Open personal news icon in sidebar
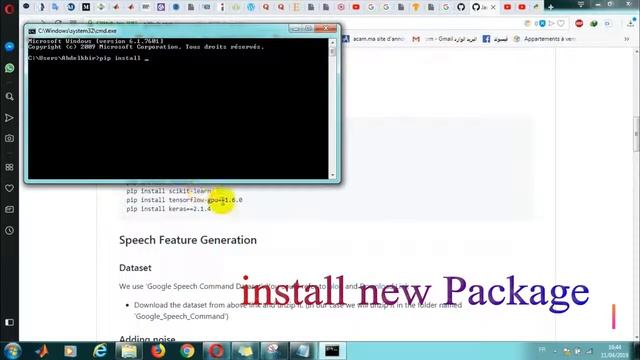The height and width of the screenshot is (360, 640). [x=9, y=209]
